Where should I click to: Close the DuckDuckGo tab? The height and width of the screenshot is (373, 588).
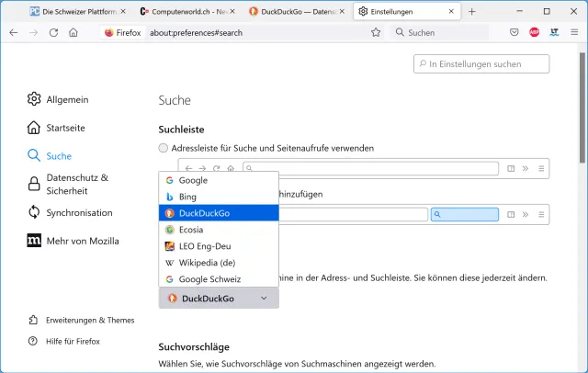342,12
